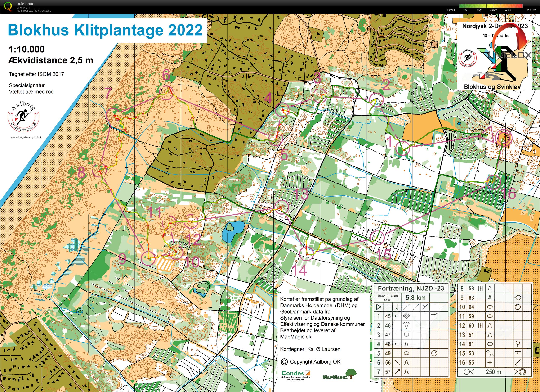This screenshot has height=392, width=540.
Task: Click the start triangle symbol in control table
Action: [378, 307]
